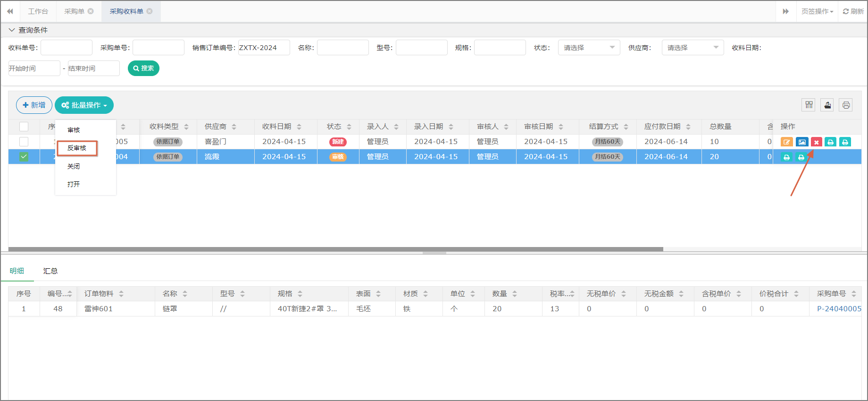Click the refresh icon labeled 刷新
Viewport: 868px width, 401px height.
click(x=853, y=11)
